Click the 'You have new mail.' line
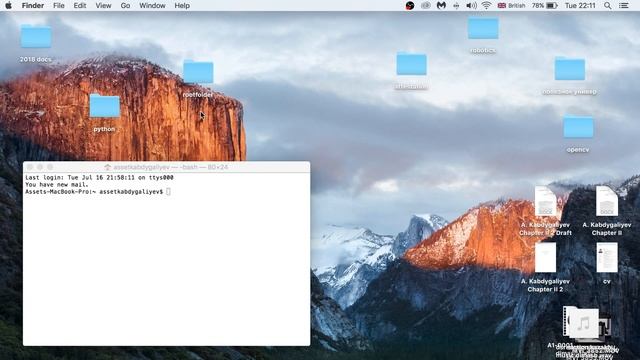640x360 pixels. tap(57, 184)
